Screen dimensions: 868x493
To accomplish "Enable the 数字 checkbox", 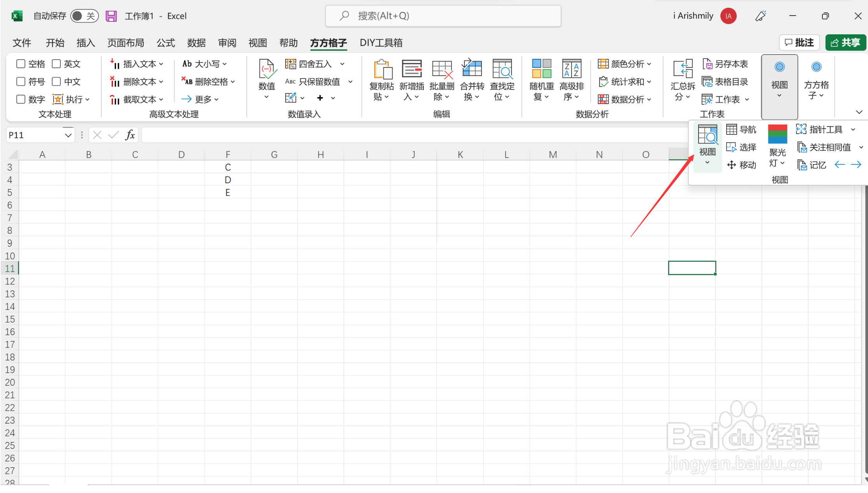I will pyautogui.click(x=21, y=99).
